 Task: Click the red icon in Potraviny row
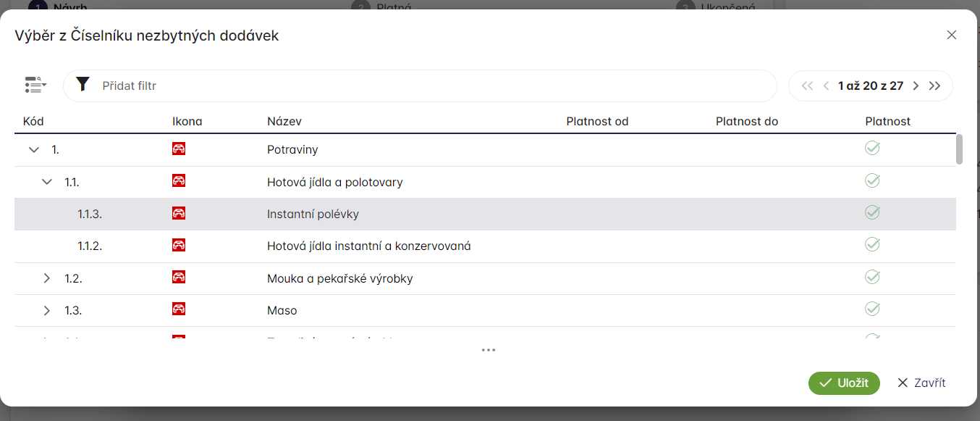click(179, 149)
